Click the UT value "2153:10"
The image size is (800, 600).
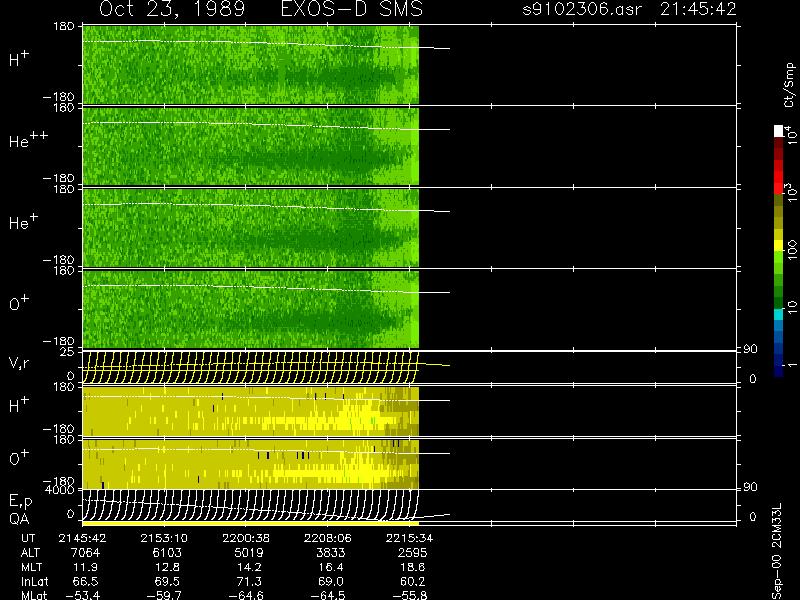coord(164,538)
